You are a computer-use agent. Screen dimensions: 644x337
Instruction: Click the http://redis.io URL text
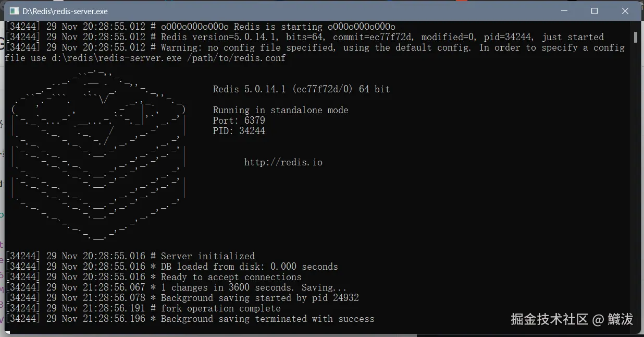click(x=283, y=162)
